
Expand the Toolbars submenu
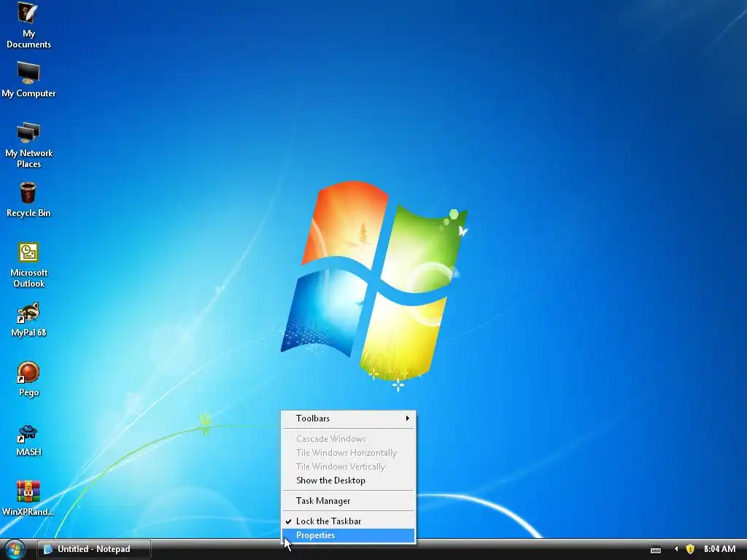[348, 418]
